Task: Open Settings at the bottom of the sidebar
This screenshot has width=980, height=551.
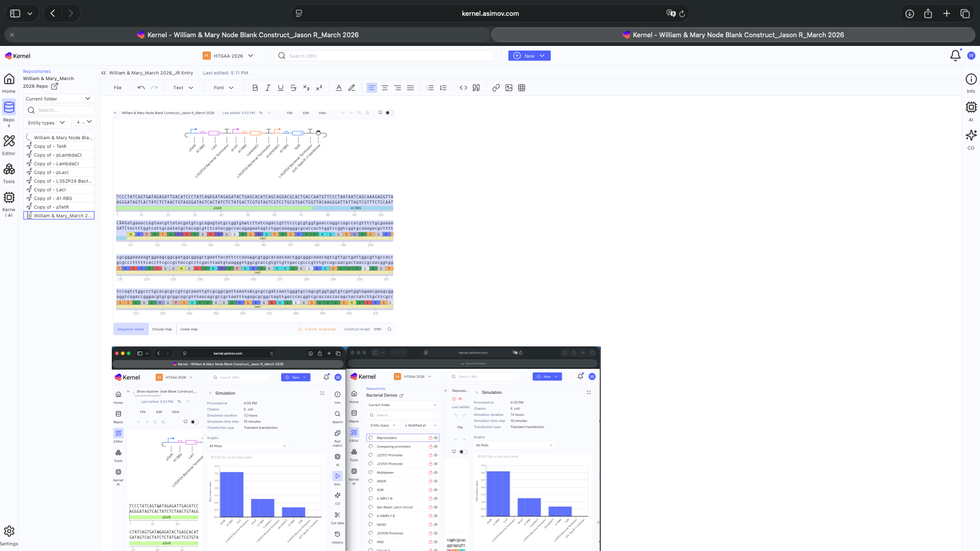Action: tap(9, 536)
